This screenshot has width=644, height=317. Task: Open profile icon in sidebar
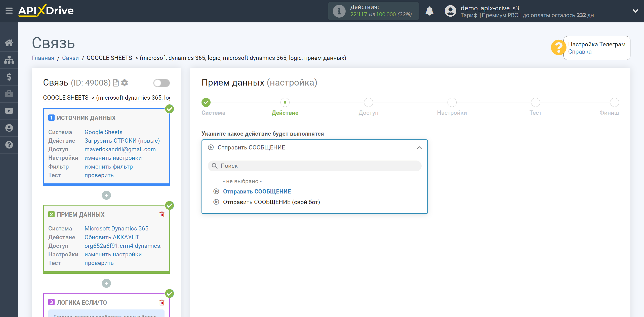9,128
